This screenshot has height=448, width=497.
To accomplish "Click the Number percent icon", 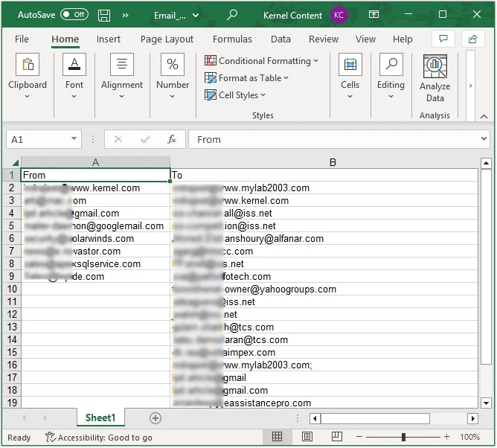I will pos(173,64).
